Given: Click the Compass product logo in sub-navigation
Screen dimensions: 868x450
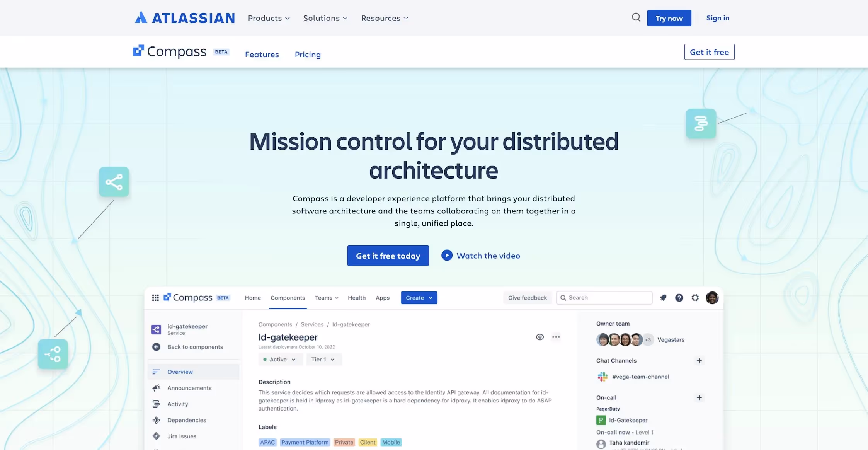Looking at the screenshot, I should point(170,51).
